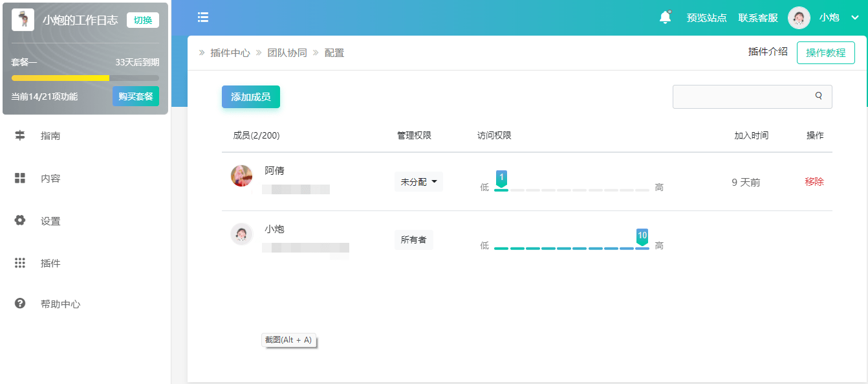Click the 33天后到期 expiry text
The height and width of the screenshot is (384, 868).
tap(137, 63)
